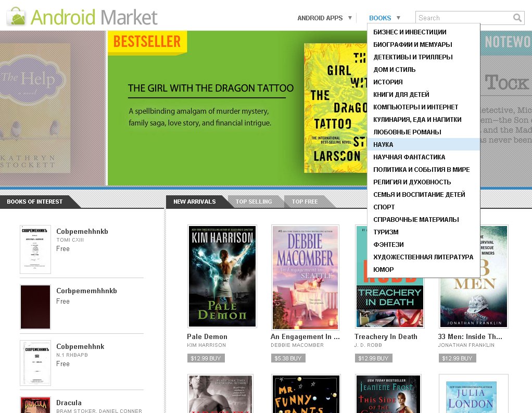532x413 pixels.
Task: Open Cobpemehhnkb Tomi CXIII book thumbnail
Action: tap(35, 249)
